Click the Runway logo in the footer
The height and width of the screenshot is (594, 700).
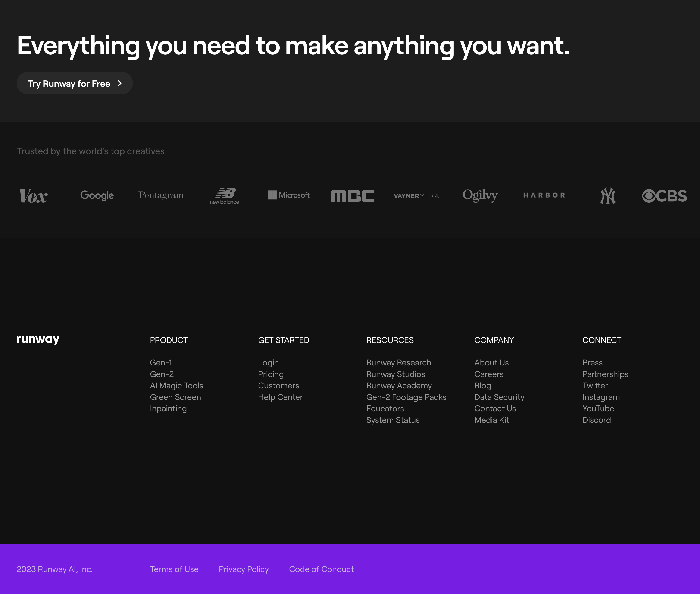(38, 339)
